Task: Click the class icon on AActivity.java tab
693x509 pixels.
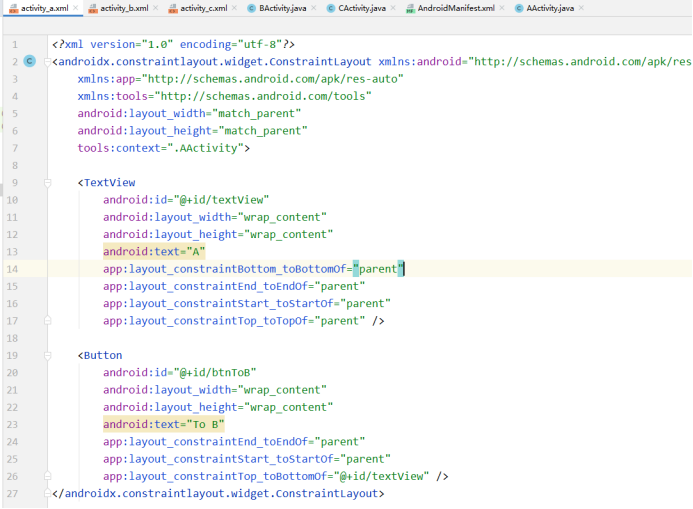Action: click(x=519, y=8)
